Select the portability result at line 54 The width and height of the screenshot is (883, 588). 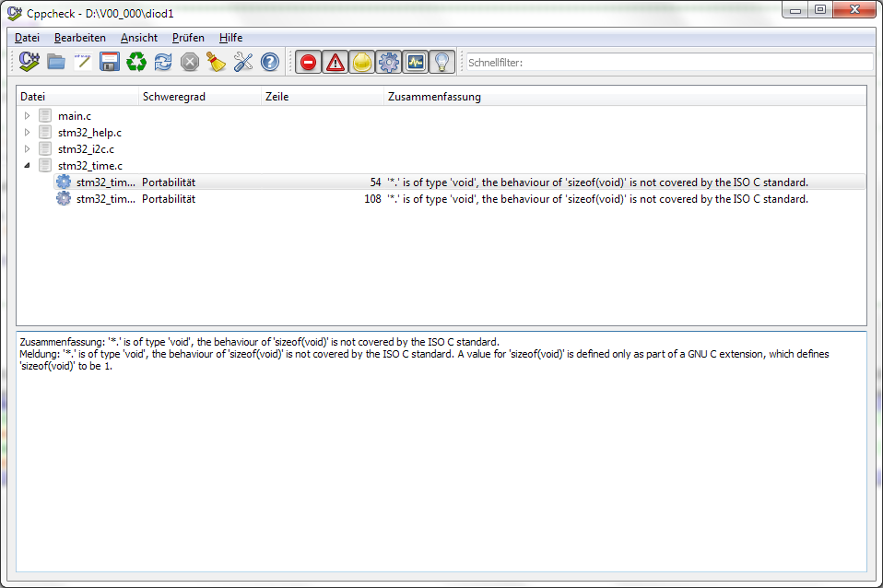(460, 182)
